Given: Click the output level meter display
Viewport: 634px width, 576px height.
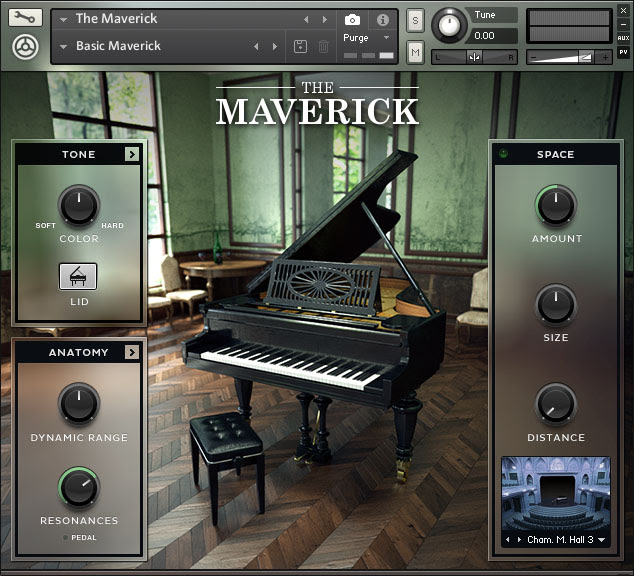Looking at the screenshot, I should (x=569, y=26).
